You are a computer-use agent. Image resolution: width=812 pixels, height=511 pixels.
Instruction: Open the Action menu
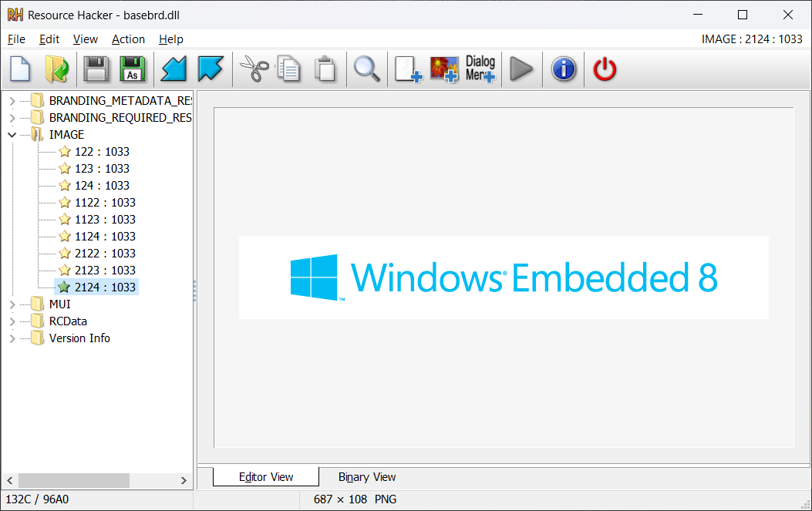coord(129,39)
